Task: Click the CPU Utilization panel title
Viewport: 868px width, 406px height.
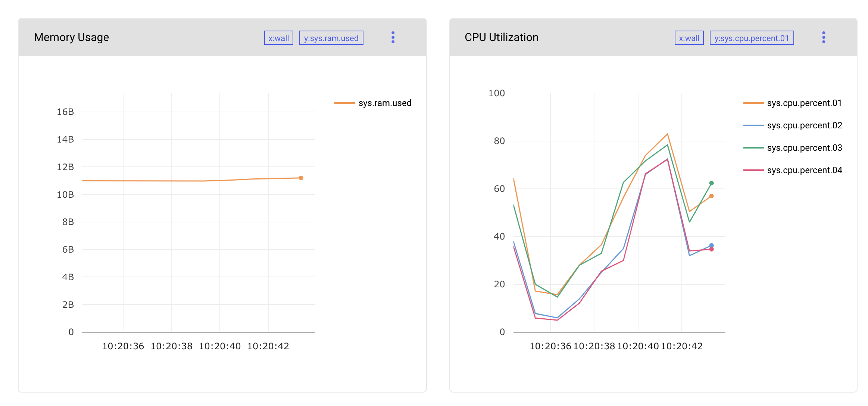Action: (502, 37)
